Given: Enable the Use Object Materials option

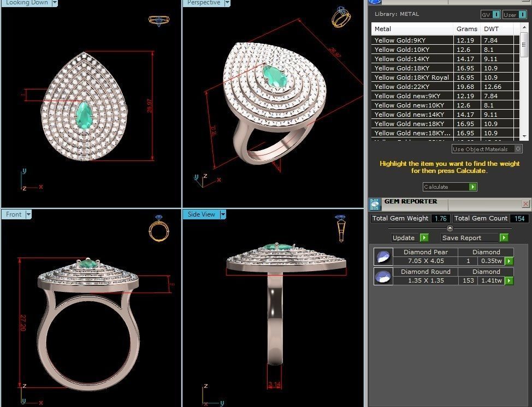Looking at the screenshot, I should tap(518, 149).
